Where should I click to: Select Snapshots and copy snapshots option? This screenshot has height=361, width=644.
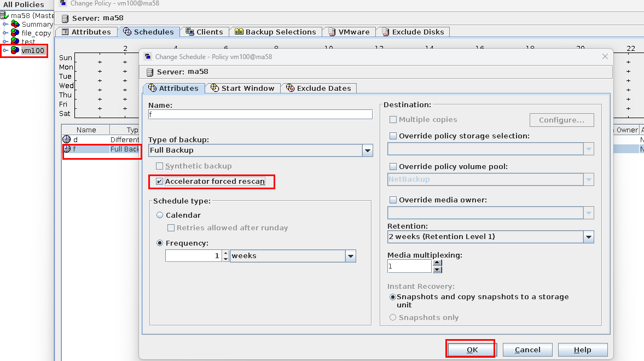coord(393,297)
